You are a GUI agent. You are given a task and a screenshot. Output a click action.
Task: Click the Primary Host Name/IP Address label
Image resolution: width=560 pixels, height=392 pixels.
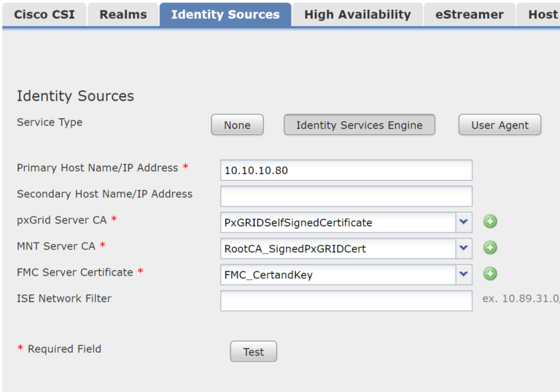98,168
